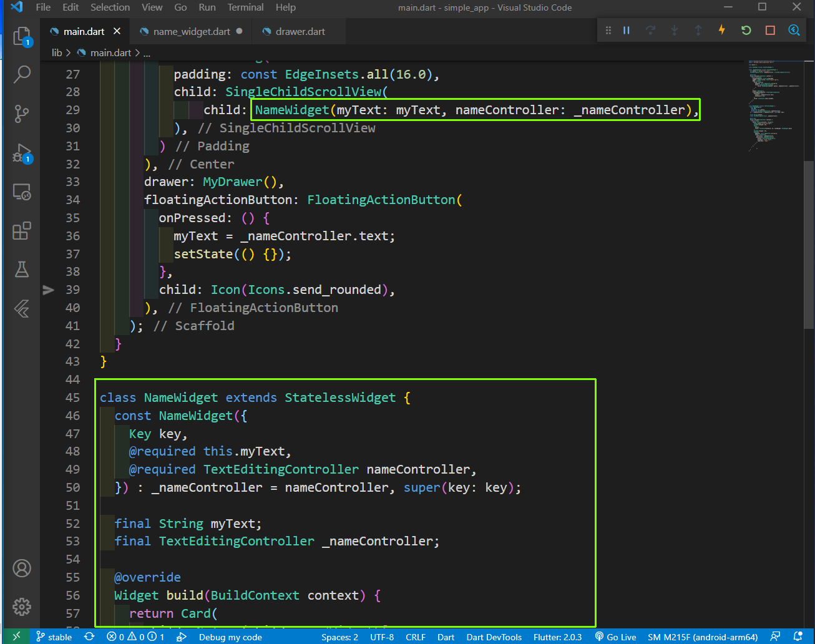Change indentation via Spaces: 2
The image size is (815, 644).
point(339,637)
